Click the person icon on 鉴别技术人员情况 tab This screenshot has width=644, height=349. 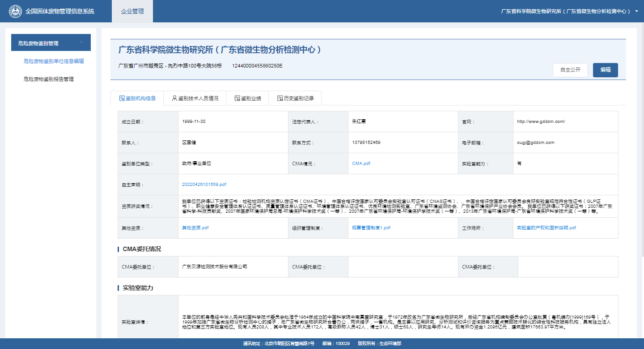click(x=174, y=98)
